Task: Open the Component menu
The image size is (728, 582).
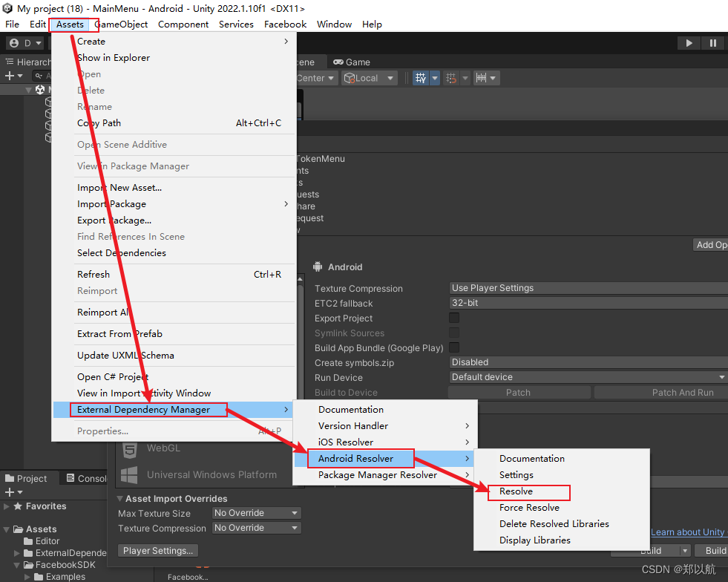Action: click(183, 24)
